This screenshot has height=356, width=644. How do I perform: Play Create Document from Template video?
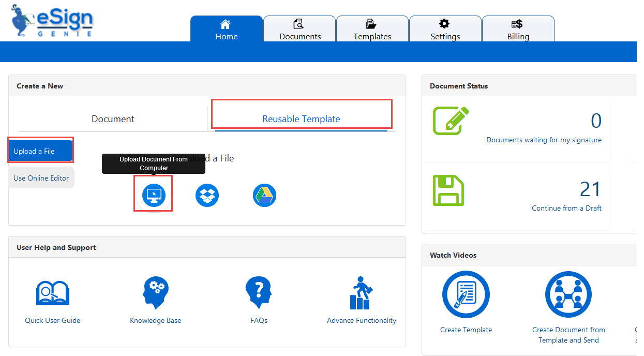(568, 295)
